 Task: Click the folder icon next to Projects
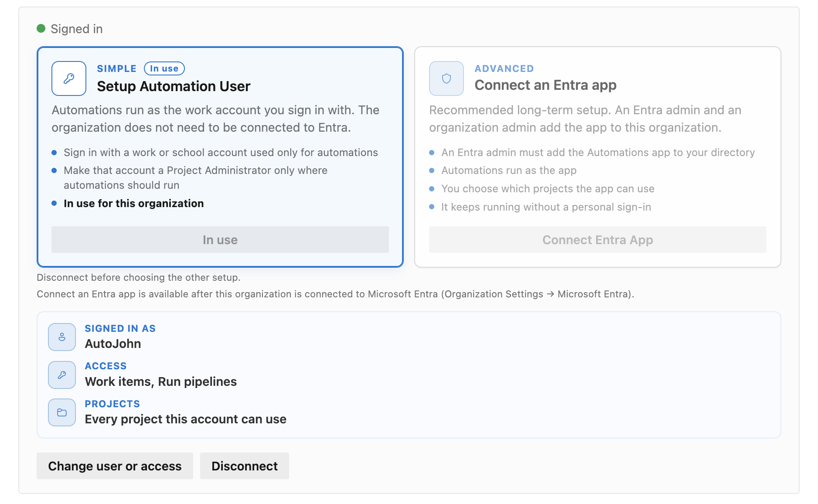pos(62,412)
